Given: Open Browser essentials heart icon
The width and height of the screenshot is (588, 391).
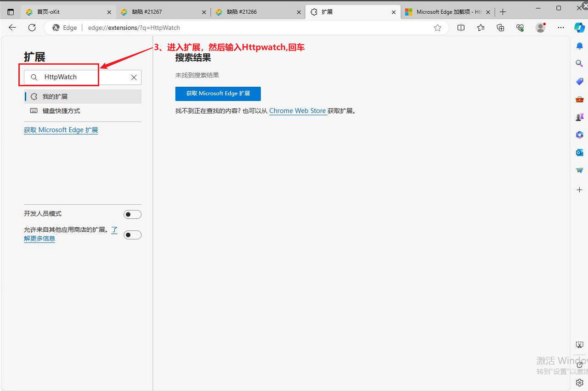Looking at the screenshot, I should pyautogui.click(x=520, y=28).
